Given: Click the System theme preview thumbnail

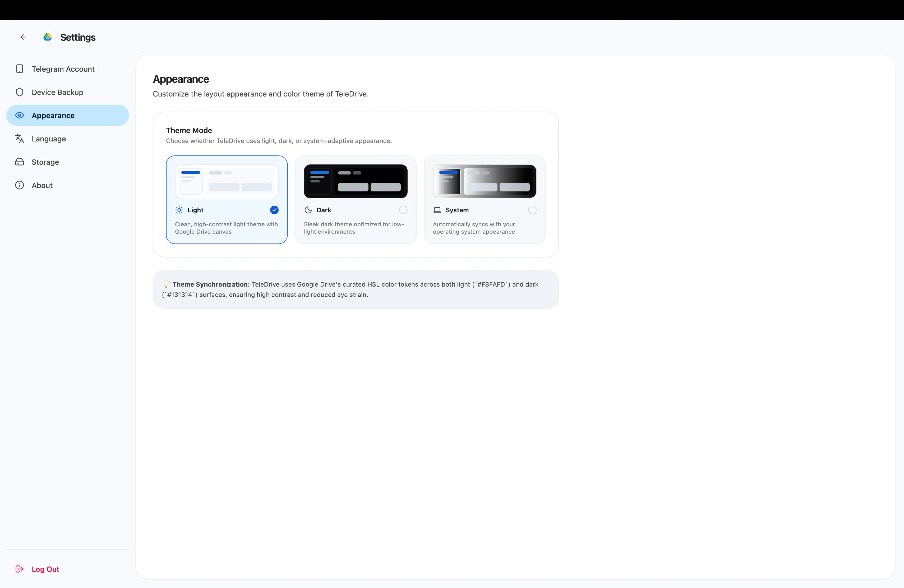Looking at the screenshot, I should click(485, 181).
